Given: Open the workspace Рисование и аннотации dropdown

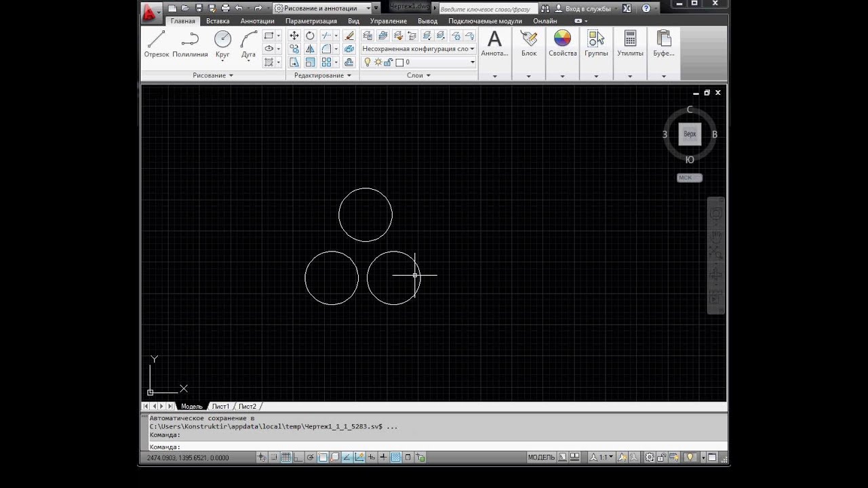Looking at the screenshot, I should coord(328,8).
